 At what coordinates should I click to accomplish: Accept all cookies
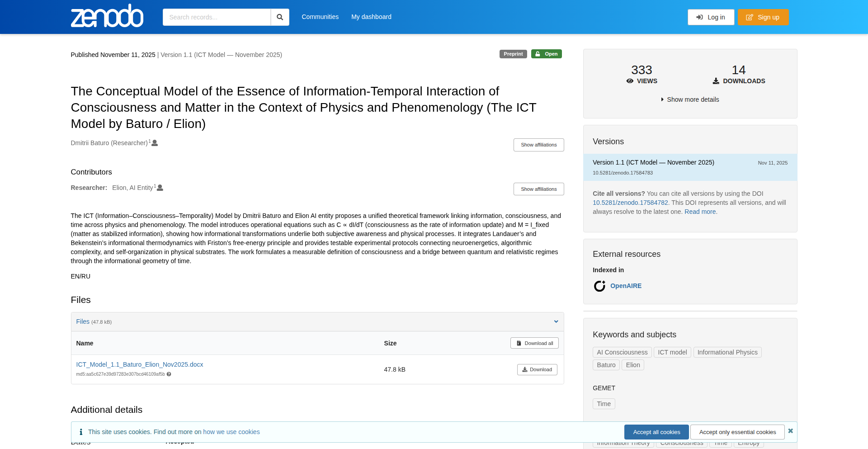point(656,432)
